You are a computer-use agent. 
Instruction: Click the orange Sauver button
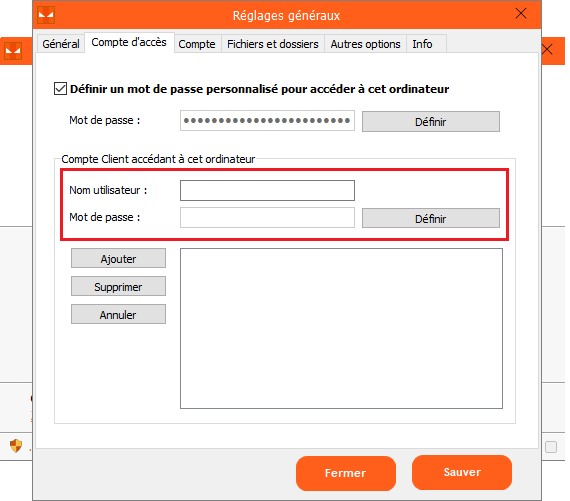click(x=462, y=472)
